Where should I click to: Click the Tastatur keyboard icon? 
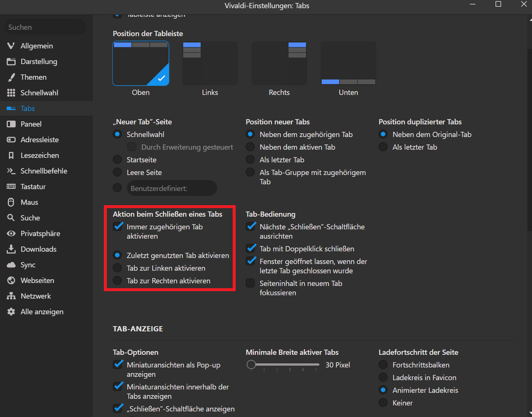pyautogui.click(x=11, y=187)
